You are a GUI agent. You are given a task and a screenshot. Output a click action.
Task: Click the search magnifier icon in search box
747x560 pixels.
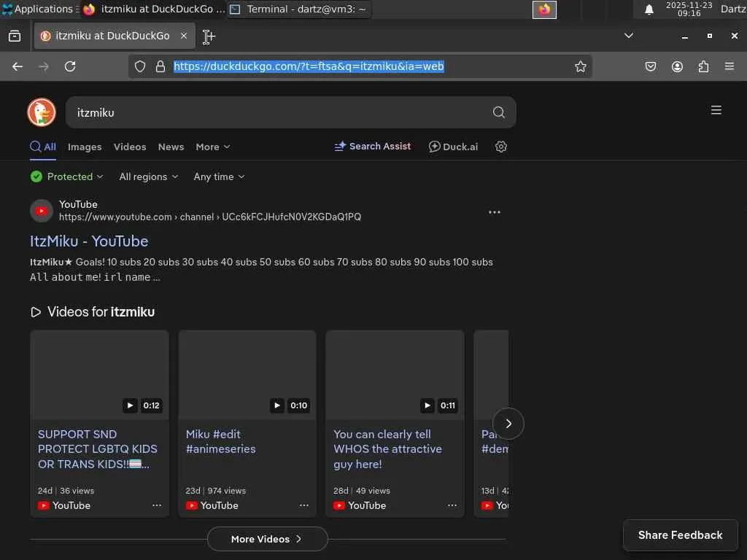498,112
